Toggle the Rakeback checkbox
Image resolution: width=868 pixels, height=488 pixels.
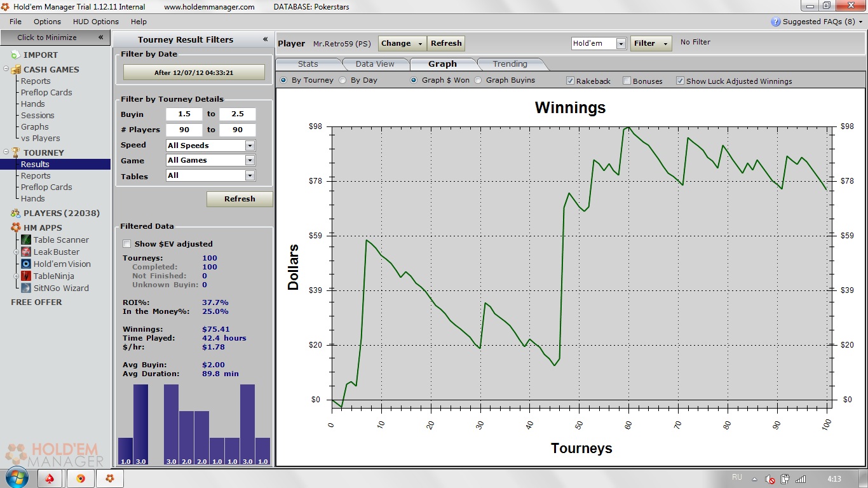571,81
